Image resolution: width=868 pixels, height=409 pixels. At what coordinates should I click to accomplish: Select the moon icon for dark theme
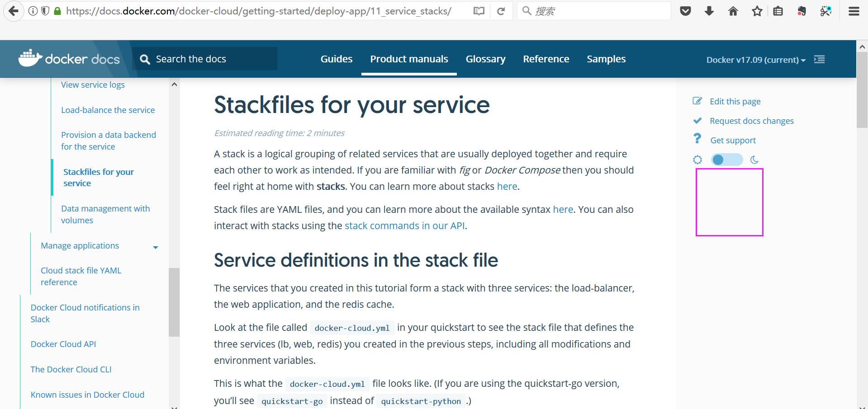754,159
